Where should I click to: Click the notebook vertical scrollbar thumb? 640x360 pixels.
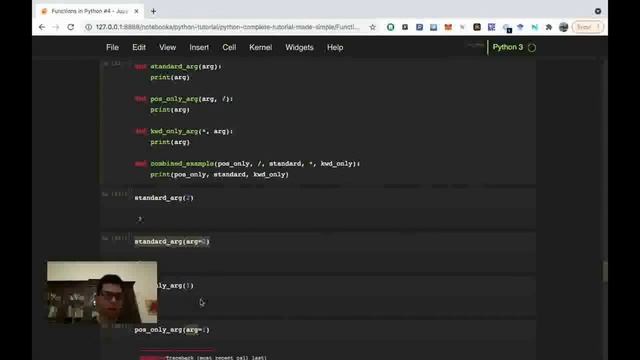tap(605, 271)
